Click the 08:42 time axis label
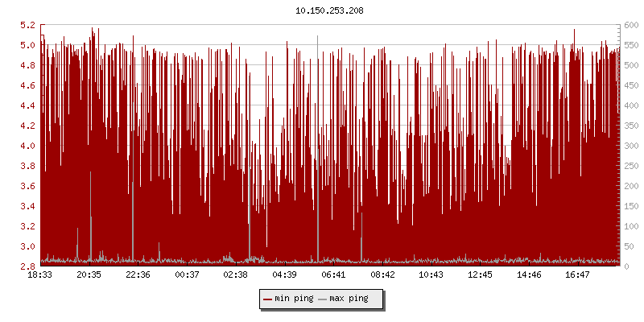Screen dimensions: 644x322 (382, 275)
